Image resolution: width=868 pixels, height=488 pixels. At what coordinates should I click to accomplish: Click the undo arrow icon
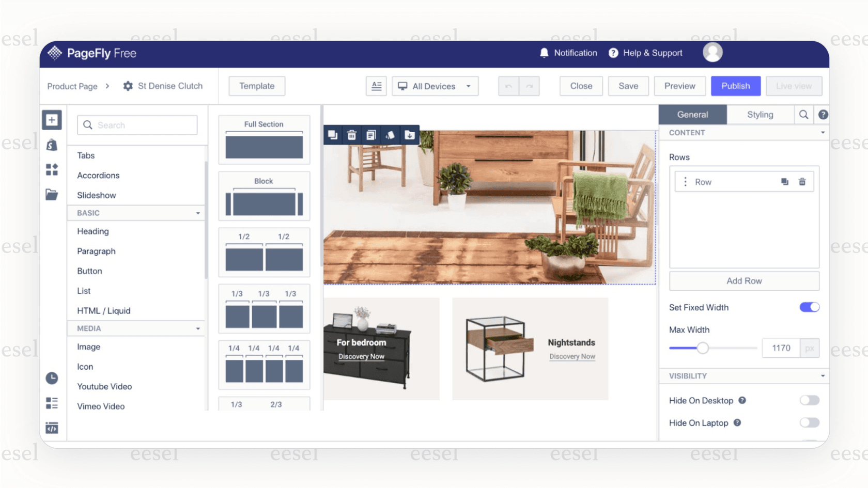[508, 86]
